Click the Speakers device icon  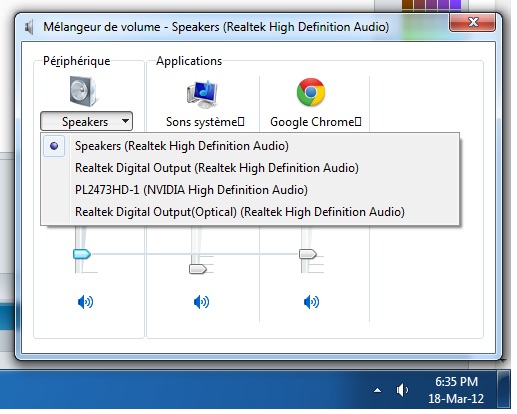[84, 91]
